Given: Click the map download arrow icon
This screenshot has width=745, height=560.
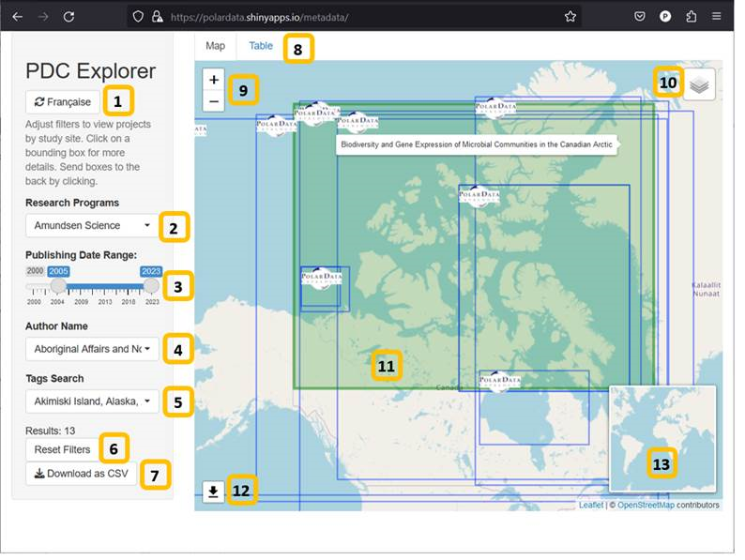Looking at the screenshot, I should tap(213, 491).
